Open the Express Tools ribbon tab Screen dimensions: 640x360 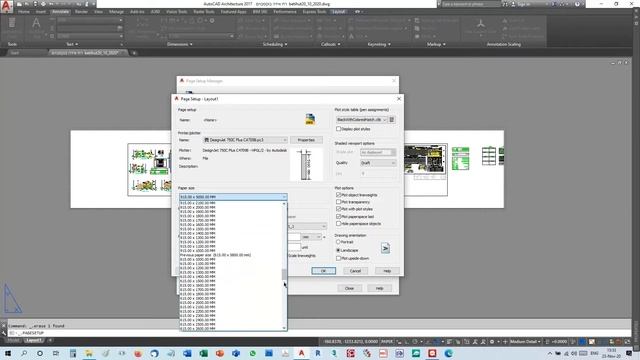click(x=314, y=12)
